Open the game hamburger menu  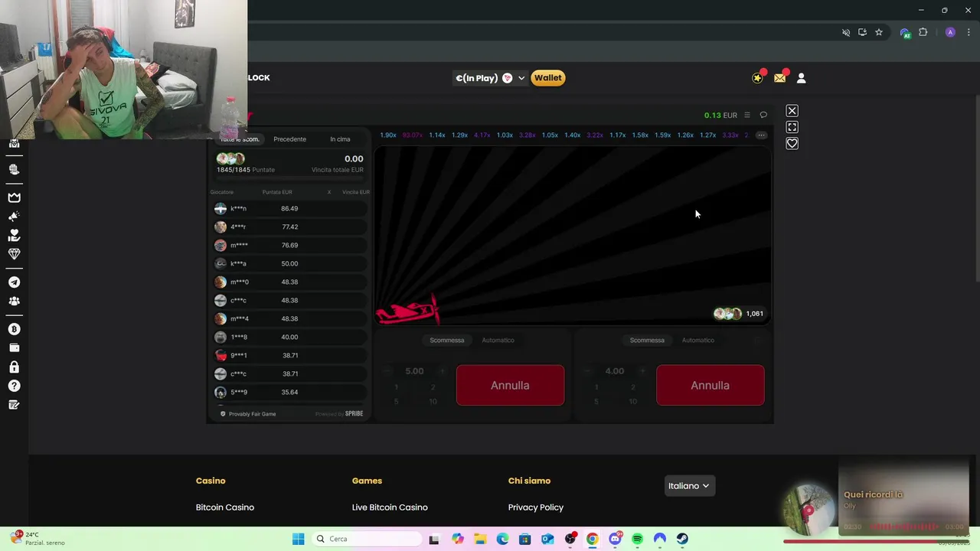[x=747, y=115]
